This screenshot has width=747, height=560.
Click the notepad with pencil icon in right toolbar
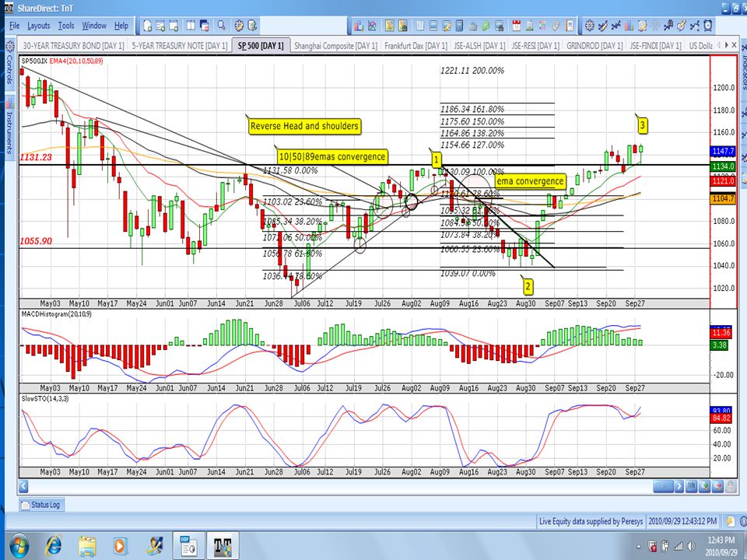[x=642, y=26]
